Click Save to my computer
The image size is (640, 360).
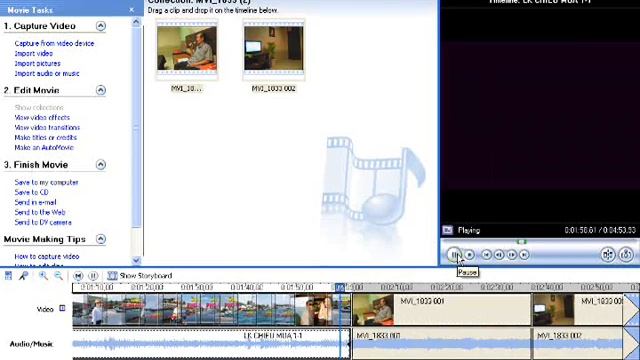click(x=47, y=182)
